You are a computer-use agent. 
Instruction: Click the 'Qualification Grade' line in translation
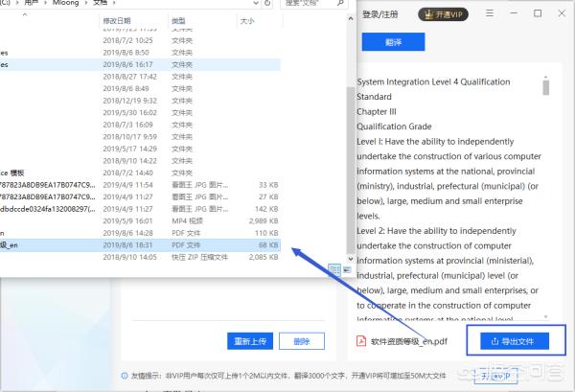pos(394,127)
